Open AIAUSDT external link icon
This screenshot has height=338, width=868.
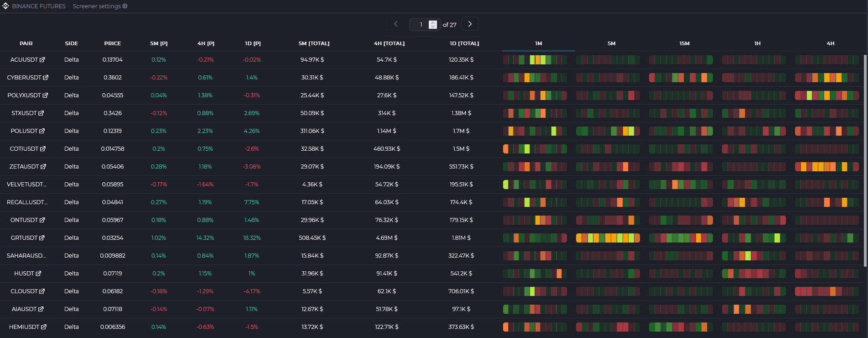pos(41,309)
